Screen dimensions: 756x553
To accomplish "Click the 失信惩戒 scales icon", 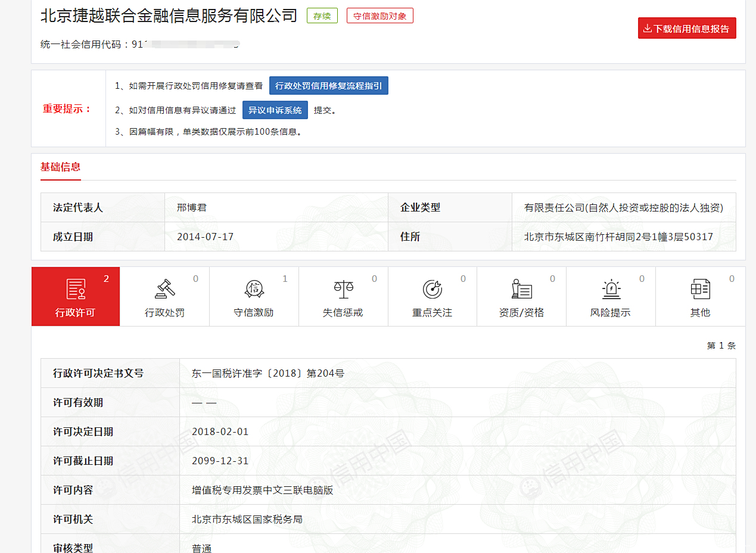I will click(343, 289).
